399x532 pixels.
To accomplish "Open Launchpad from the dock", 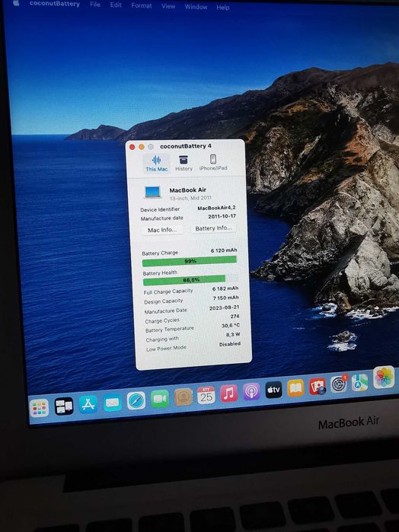I will [x=39, y=408].
